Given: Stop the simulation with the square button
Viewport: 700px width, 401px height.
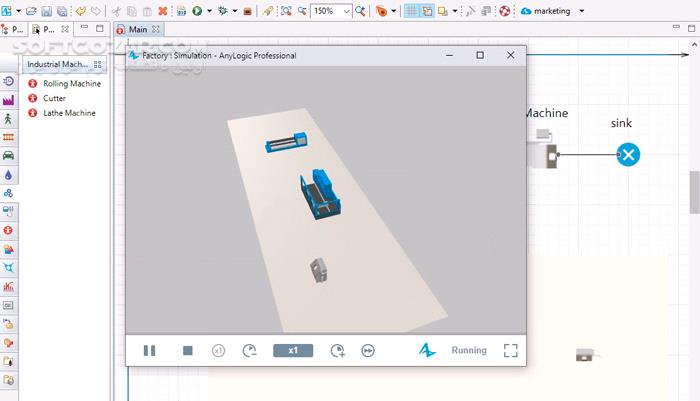Looking at the screenshot, I should pos(187,351).
